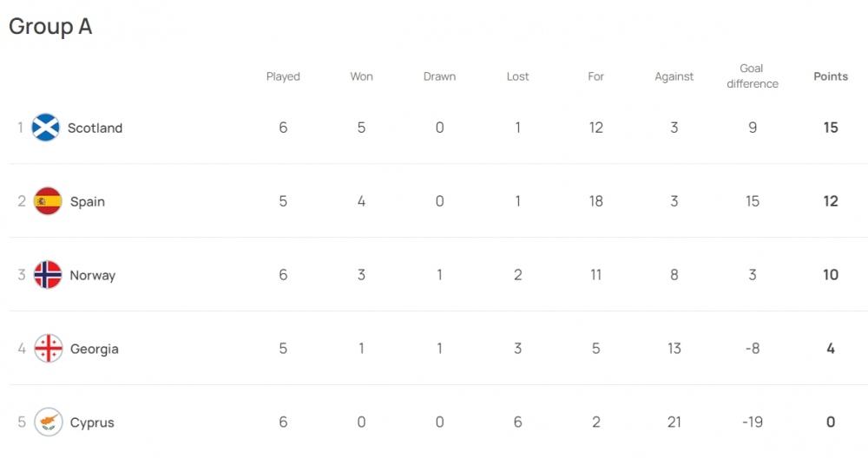Viewport: 868px width, 458px height.
Task: Click the Cyprus flag icon
Action: click(48, 422)
